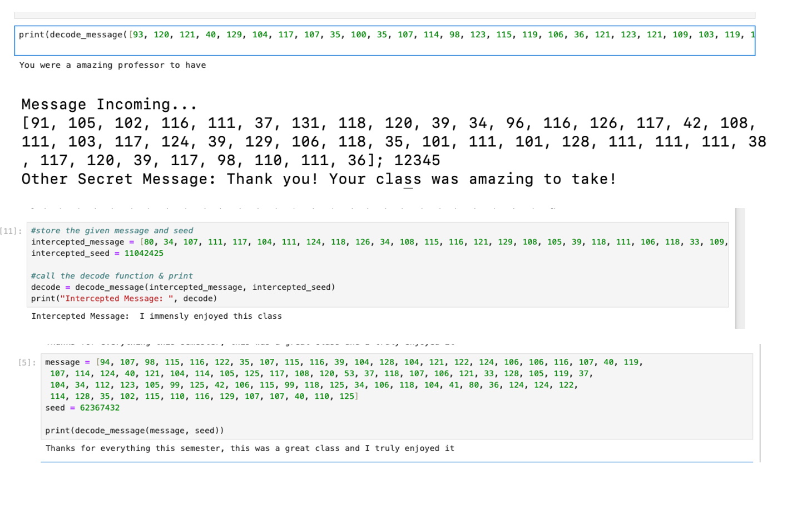Click the 'Other Secret Message' text line
The image size is (812, 513).
[x=318, y=179]
